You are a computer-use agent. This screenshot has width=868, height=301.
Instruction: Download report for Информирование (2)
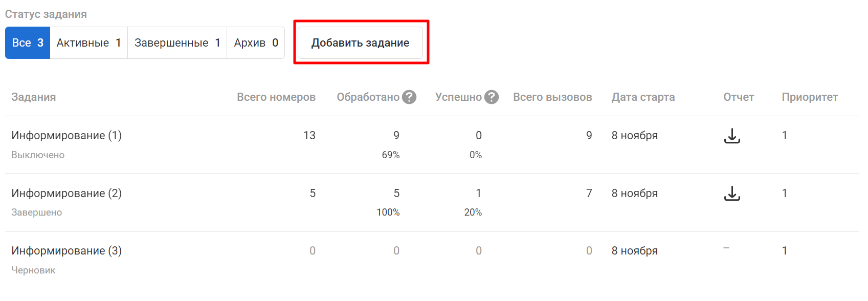tap(732, 193)
